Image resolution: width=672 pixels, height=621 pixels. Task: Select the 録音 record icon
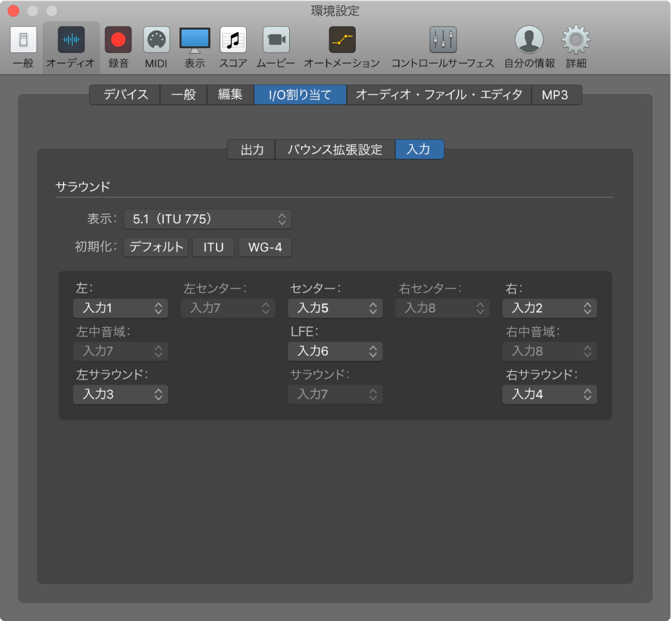point(118,40)
